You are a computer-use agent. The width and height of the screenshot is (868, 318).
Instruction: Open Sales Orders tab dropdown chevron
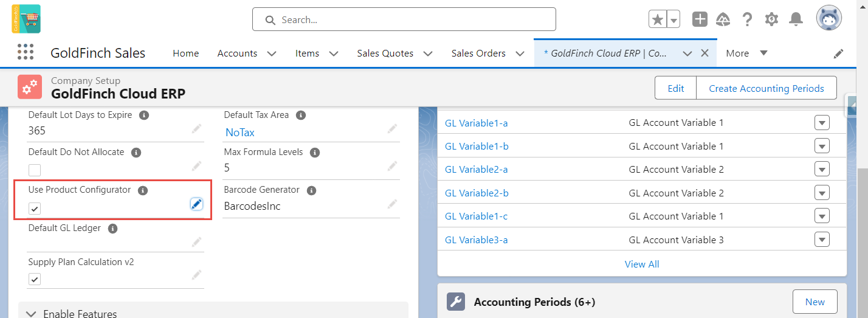[520, 54]
